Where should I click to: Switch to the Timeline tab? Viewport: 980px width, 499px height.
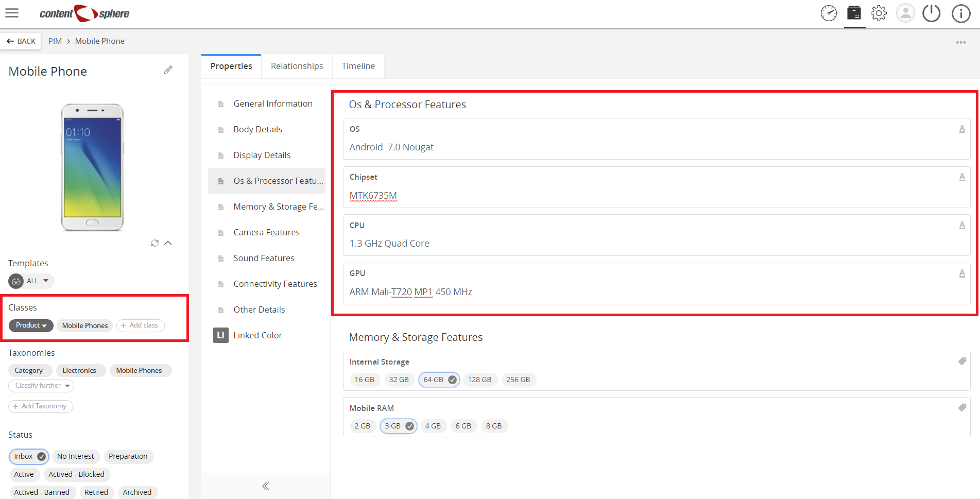point(358,66)
